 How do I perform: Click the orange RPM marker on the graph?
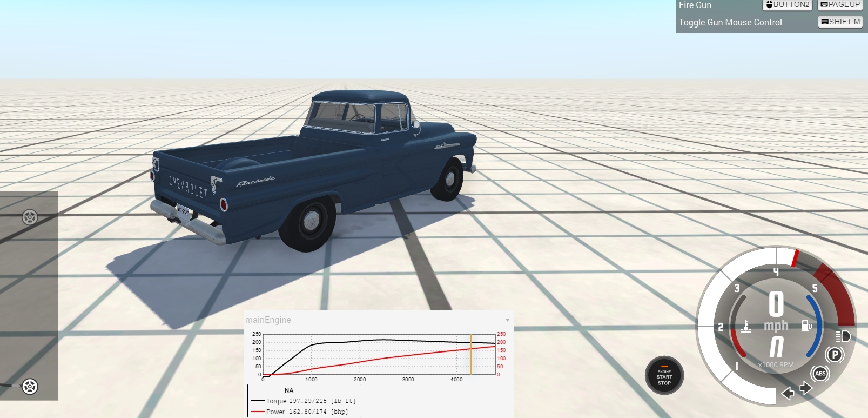(x=471, y=354)
